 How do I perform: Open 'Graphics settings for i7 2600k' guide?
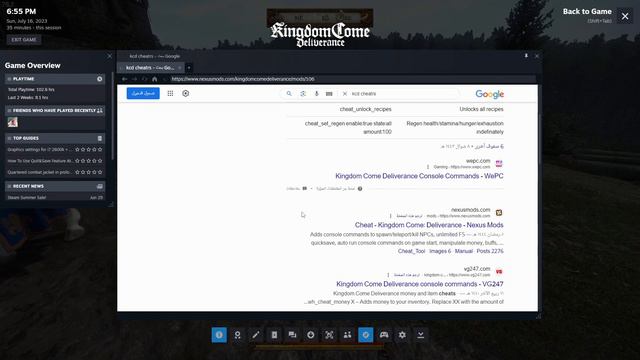tap(40, 150)
